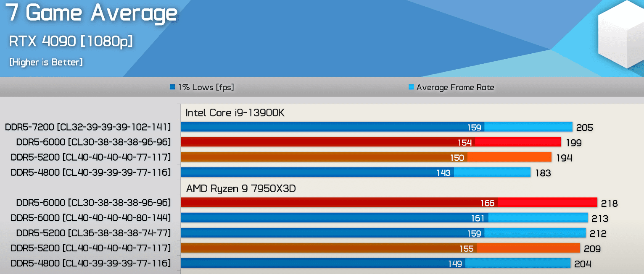Click the 166 1% low value
The width and height of the screenshot is (644, 274).
pyautogui.click(x=488, y=203)
